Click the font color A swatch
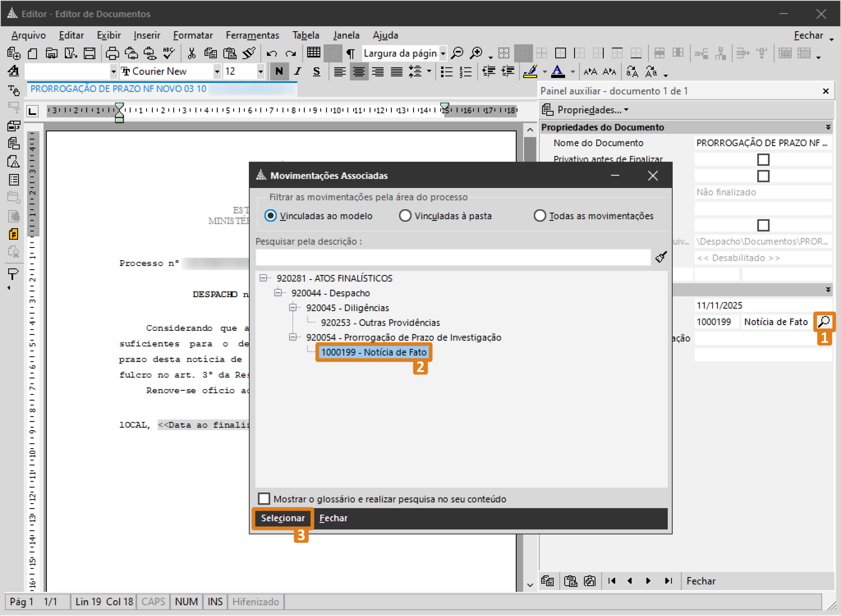 coord(557,71)
